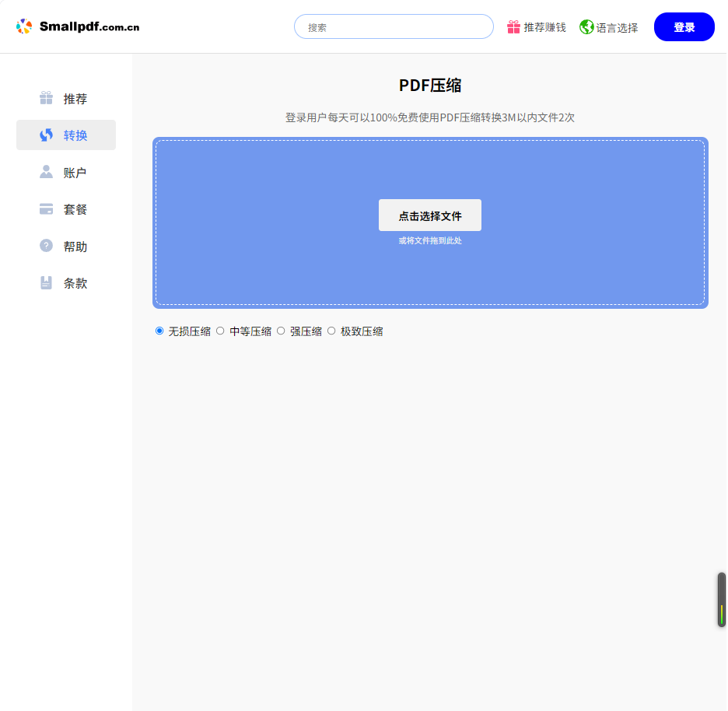Click the convert arrows icon beside 转换

pyautogui.click(x=46, y=135)
